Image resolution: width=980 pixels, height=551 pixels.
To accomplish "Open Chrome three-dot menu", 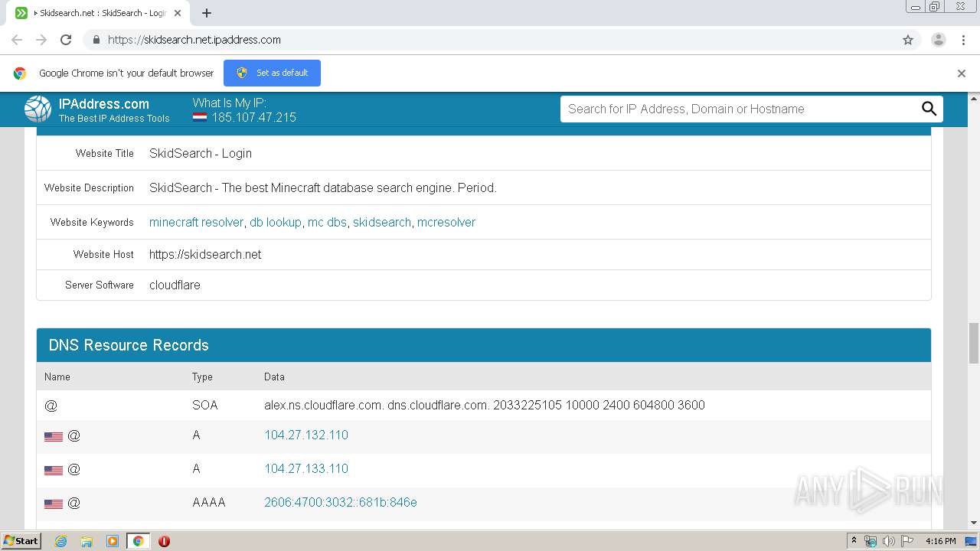I will [963, 40].
